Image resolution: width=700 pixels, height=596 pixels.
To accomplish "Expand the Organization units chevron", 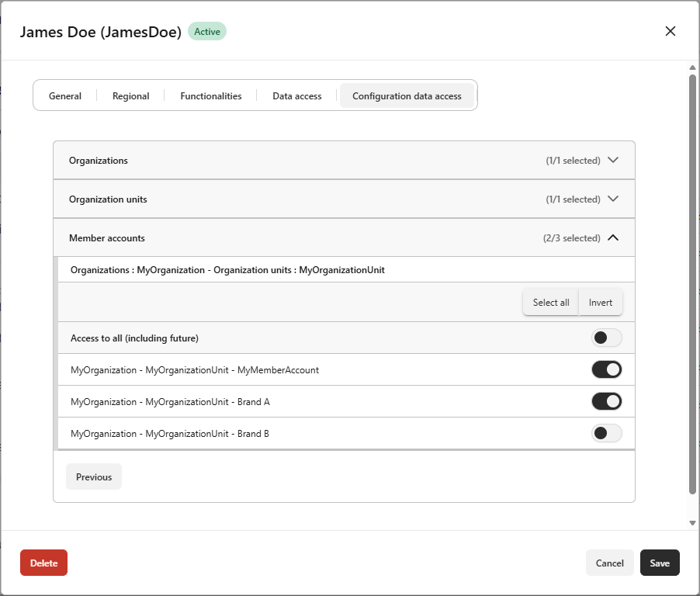I will [613, 199].
